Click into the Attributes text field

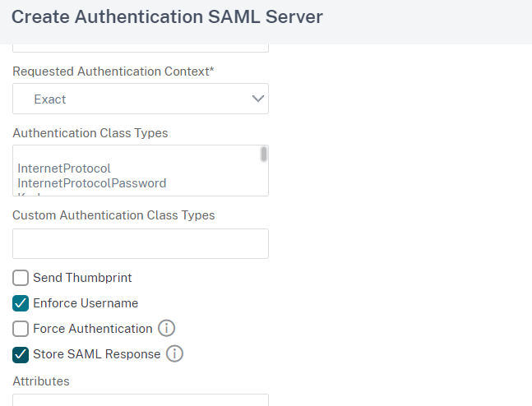(140, 400)
